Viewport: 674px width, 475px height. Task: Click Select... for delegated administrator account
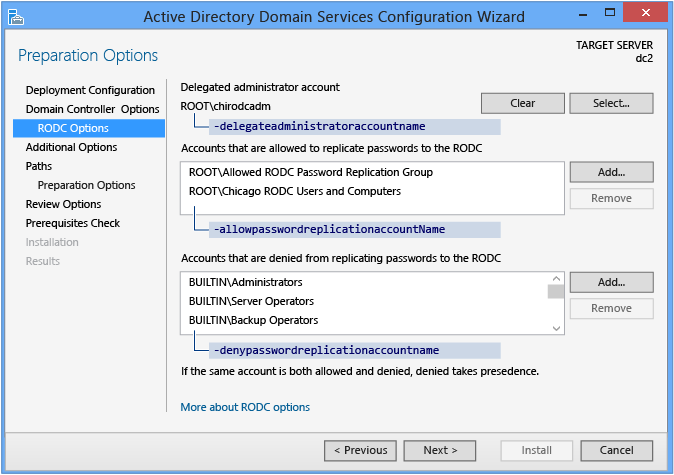pos(611,103)
